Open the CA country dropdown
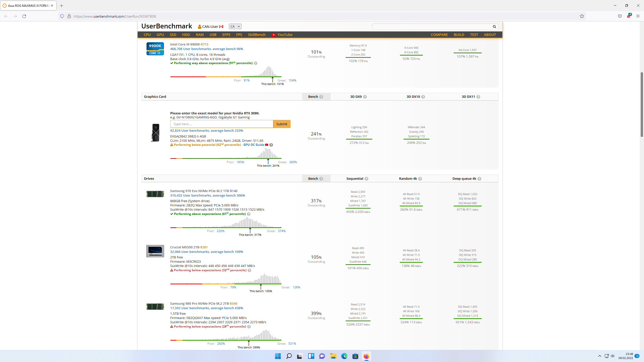This screenshot has width=644, height=362. point(235,27)
